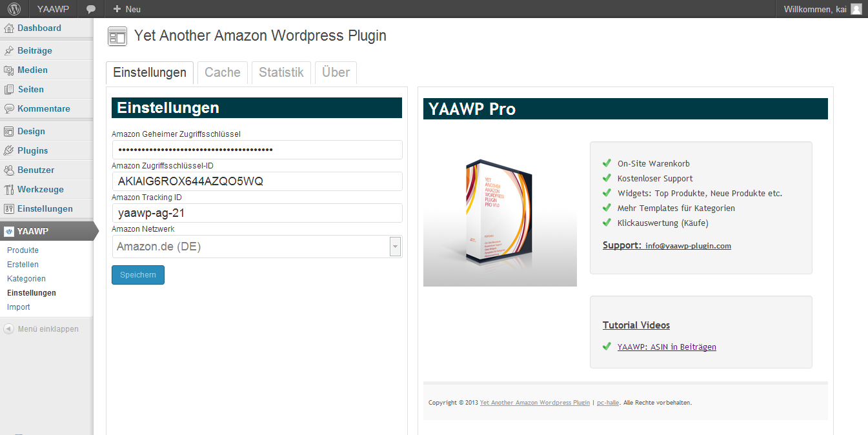Open Dashboard via its house icon

click(x=8, y=28)
